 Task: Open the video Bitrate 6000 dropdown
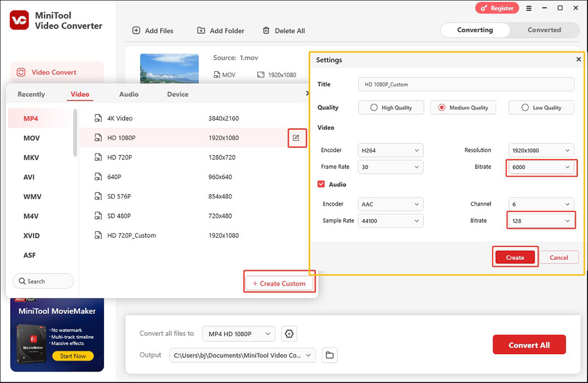tap(541, 167)
